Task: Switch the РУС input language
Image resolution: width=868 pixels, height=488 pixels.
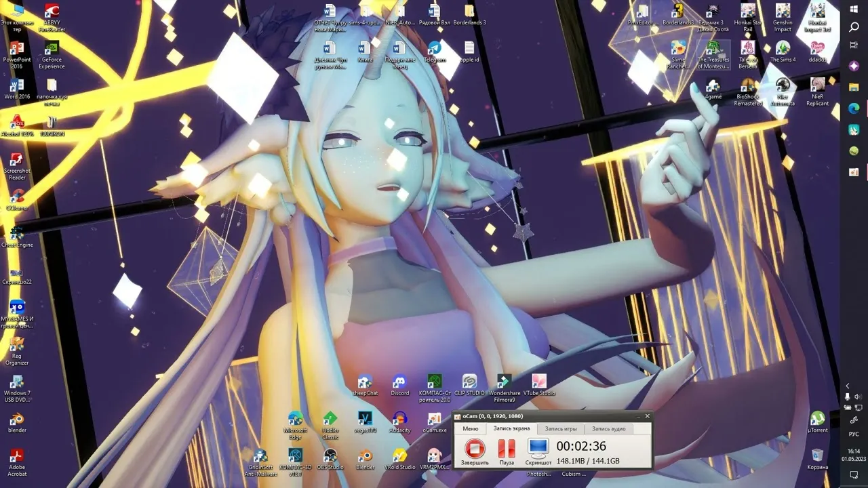Action: click(x=854, y=434)
